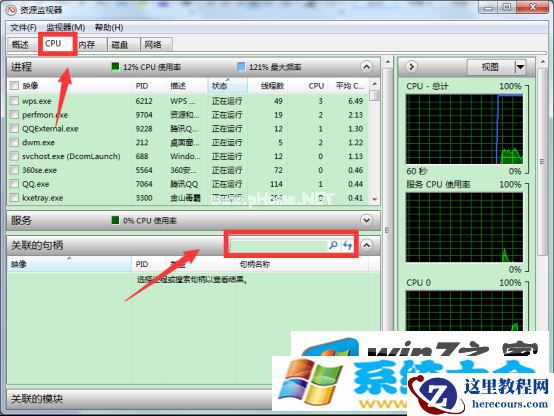Open the 视图 dropdown arrow
This screenshot has height=416, width=554.
pos(520,67)
